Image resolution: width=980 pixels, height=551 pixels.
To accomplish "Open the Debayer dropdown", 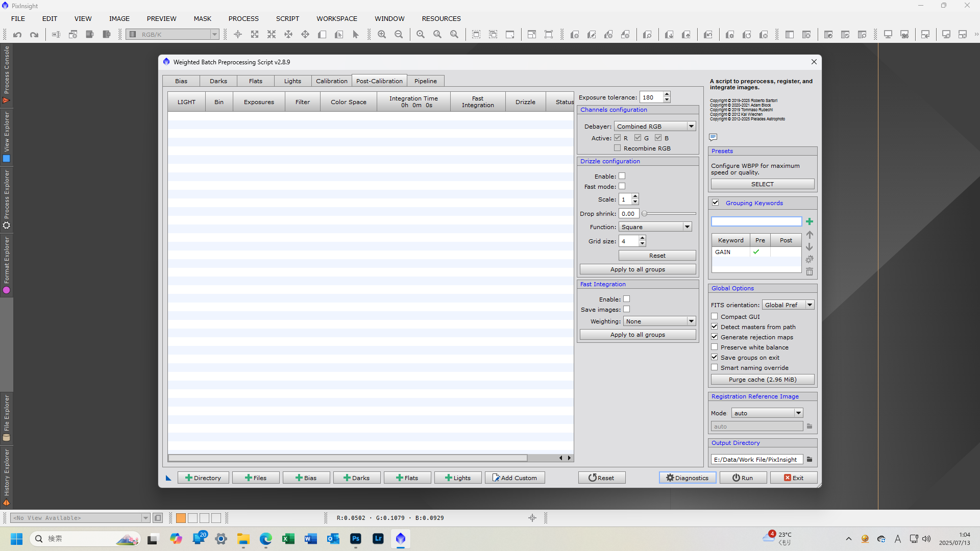I will (x=655, y=126).
